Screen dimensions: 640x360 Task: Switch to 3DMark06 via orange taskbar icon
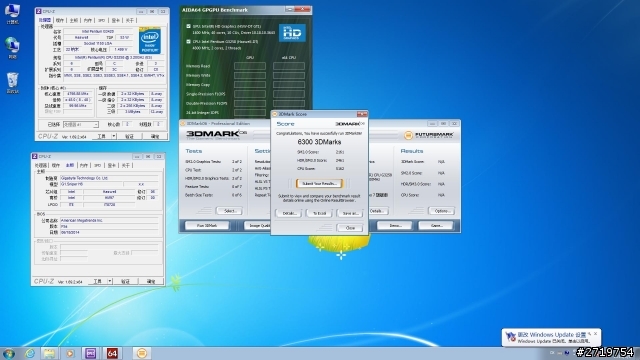142,353
